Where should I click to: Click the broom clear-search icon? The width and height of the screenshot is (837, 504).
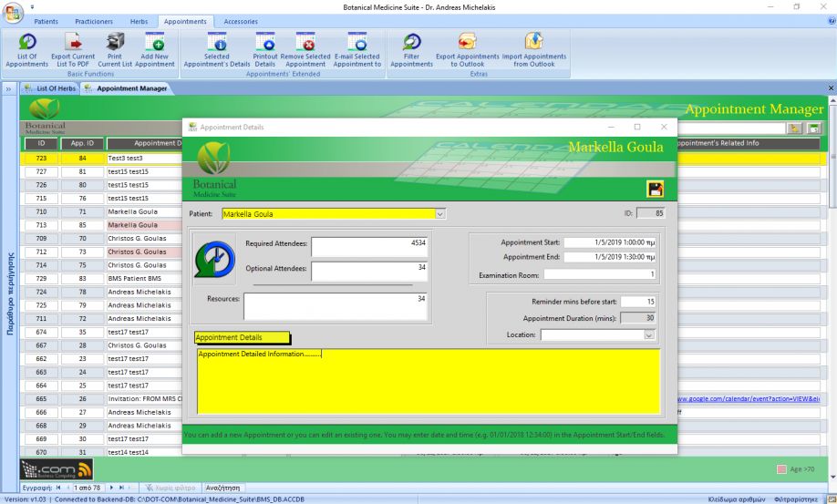point(794,128)
